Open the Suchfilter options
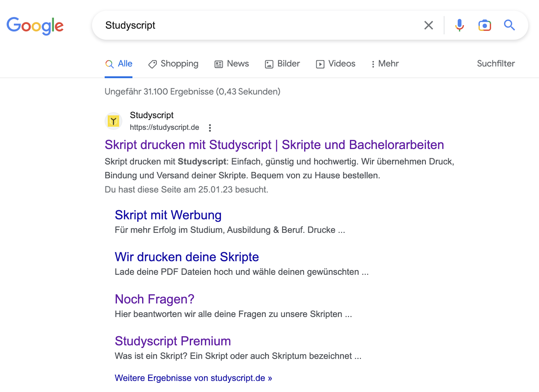539x392 pixels. [496, 64]
